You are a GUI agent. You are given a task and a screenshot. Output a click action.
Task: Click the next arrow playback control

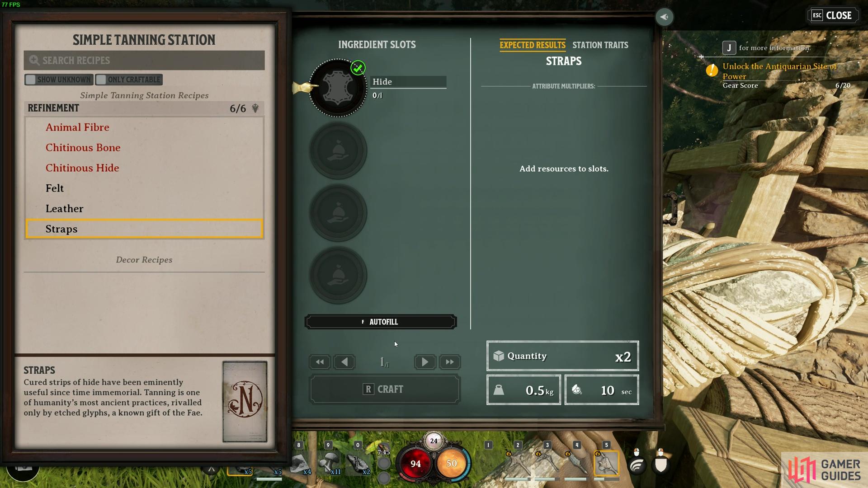pos(424,361)
